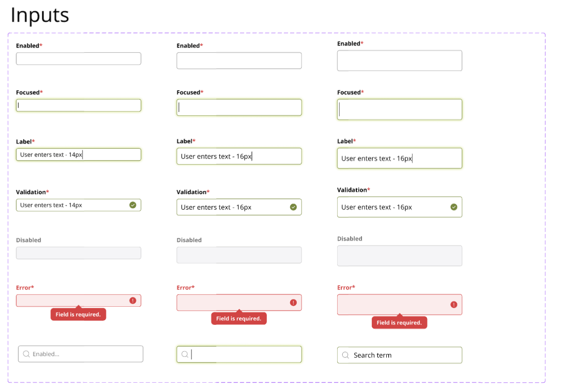Click the magnifier icon in the focused search box
This screenshot has height=392, width=587.
[x=185, y=354]
